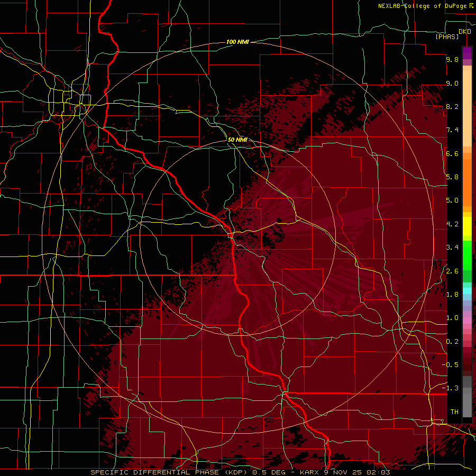Click the 4.2 scale value
Screen dimensions: 476x476
452,224
